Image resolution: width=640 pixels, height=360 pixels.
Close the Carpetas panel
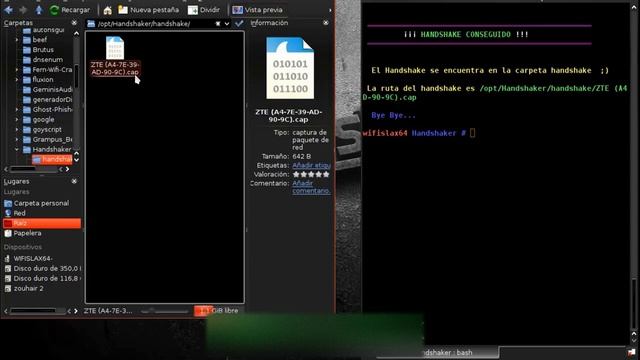(74, 23)
